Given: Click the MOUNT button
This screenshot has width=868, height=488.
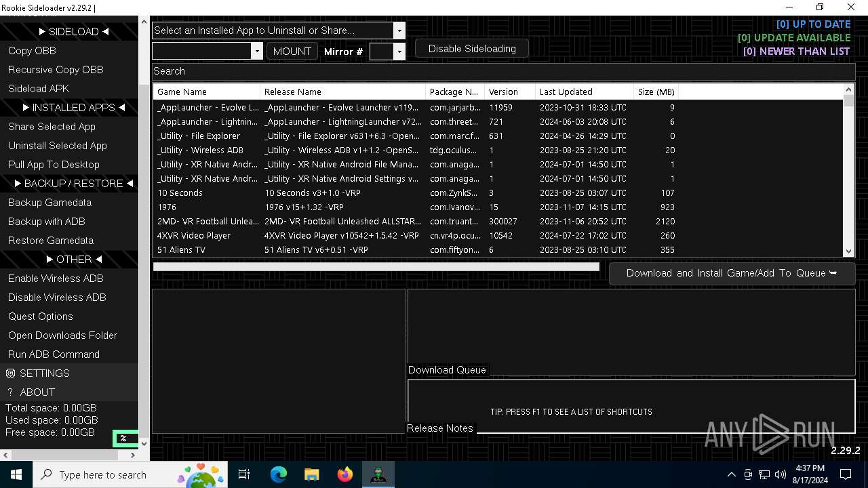Looking at the screenshot, I should (x=292, y=51).
